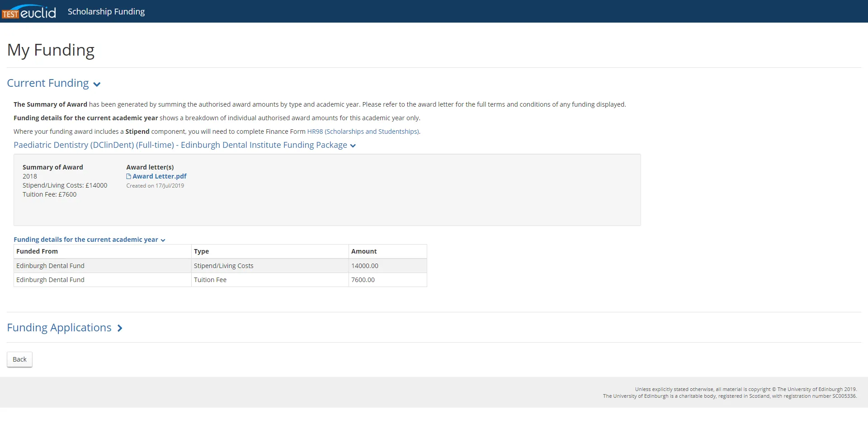Open the Award Letter.pdf link
The width and height of the screenshot is (868, 438).
pyautogui.click(x=159, y=176)
